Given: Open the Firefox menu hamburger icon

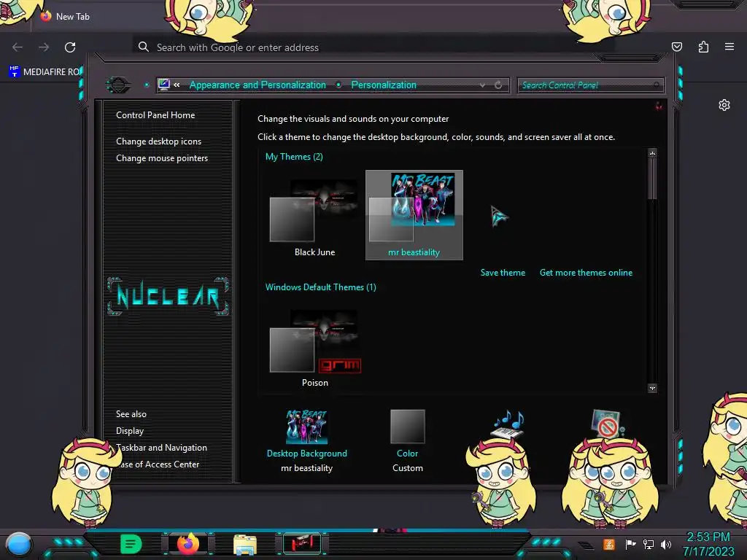Looking at the screenshot, I should click(729, 47).
